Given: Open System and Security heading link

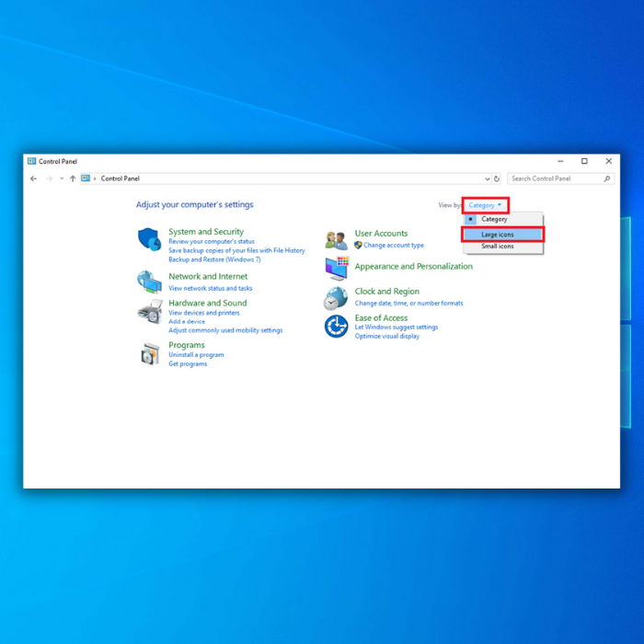Looking at the screenshot, I should (206, 232).
